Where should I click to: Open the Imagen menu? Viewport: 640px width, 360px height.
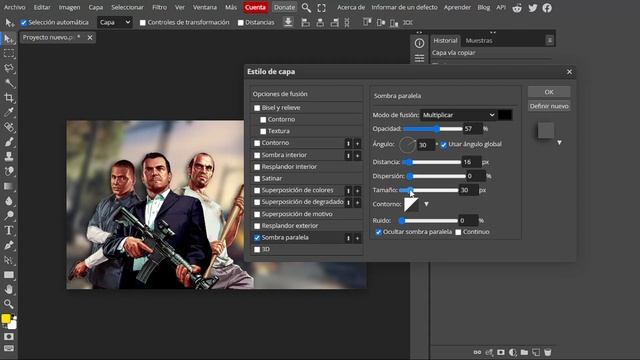point(69,7)
